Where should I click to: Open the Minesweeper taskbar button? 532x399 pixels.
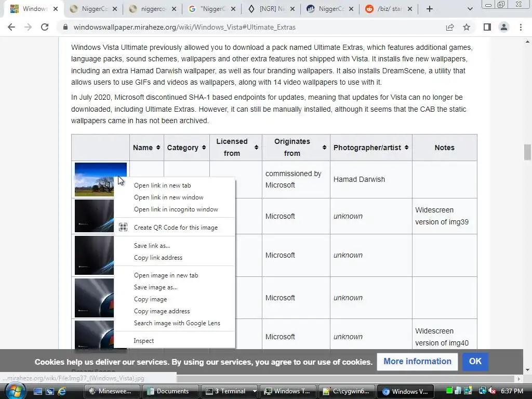pos(112,391)
